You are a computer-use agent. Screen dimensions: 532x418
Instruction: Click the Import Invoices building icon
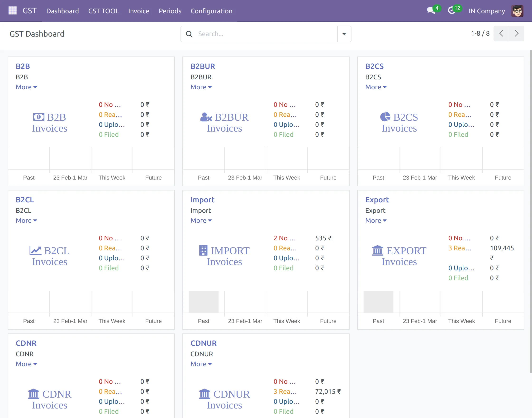pos(203,250)
